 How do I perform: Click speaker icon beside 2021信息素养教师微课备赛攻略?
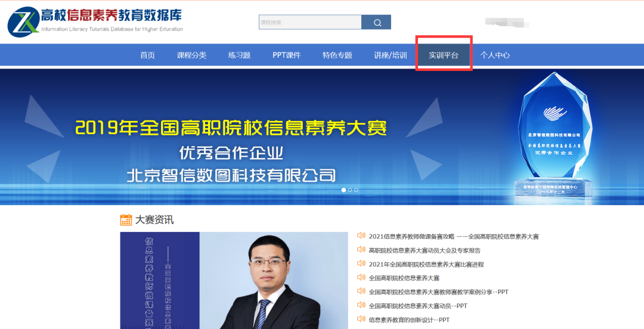(x=361, y=235)
